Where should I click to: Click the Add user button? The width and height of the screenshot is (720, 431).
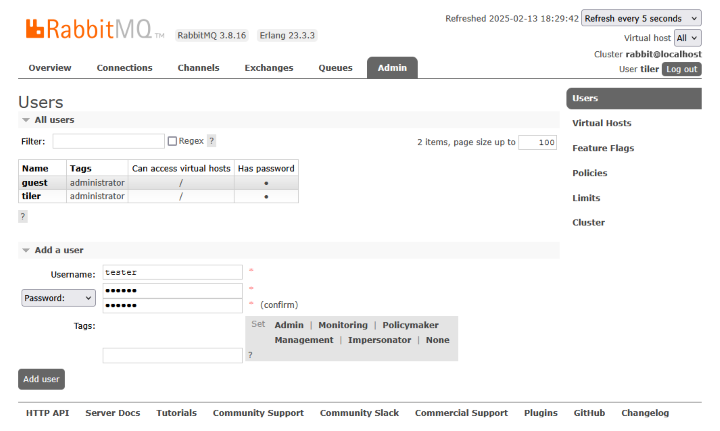(x=41, y=379)
